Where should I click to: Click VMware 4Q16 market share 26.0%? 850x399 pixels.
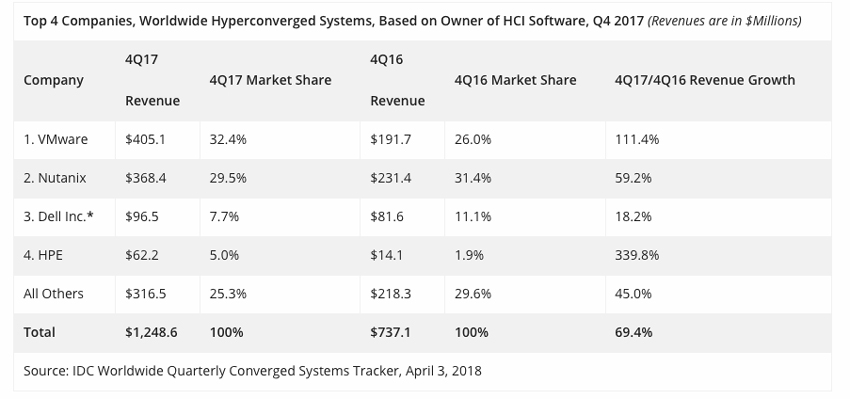point(473,139)
